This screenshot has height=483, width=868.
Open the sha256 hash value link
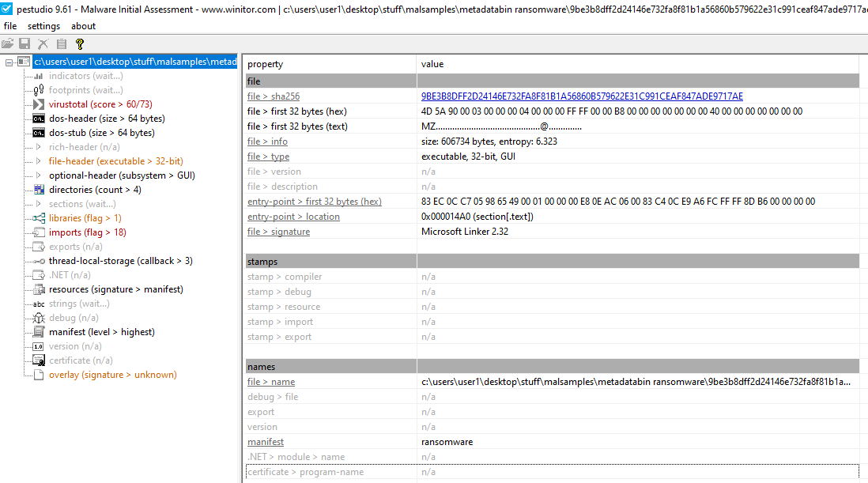(582, 96)
